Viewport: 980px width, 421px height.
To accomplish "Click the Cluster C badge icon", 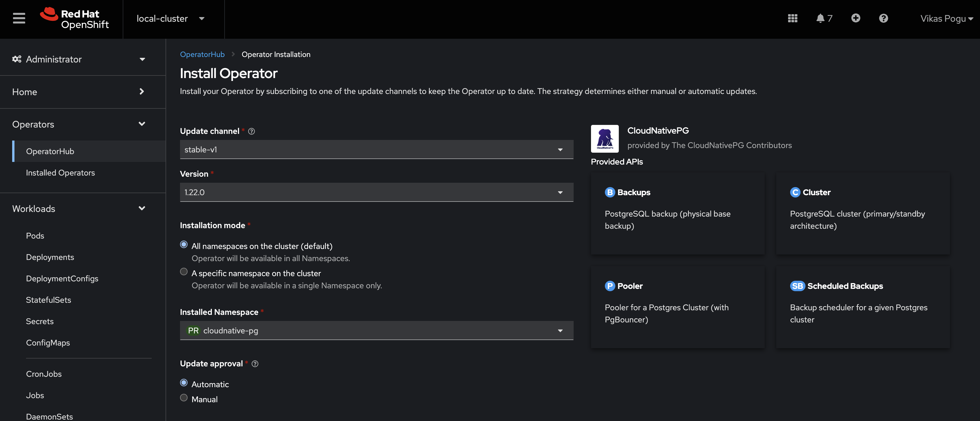I will [x=795, y=192].
